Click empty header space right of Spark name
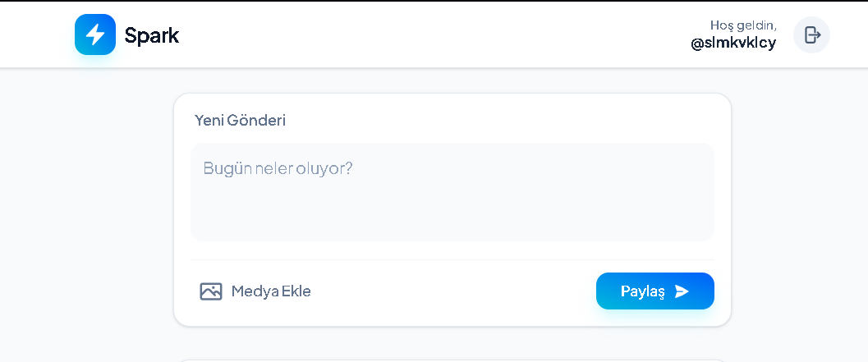The image size is (868, 362). pos(411,34)
